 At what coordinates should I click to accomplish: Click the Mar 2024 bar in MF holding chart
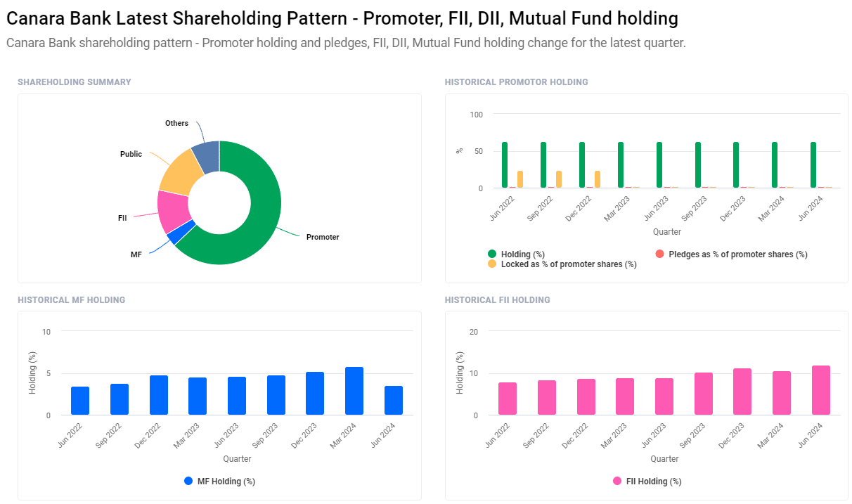point(354,391)
